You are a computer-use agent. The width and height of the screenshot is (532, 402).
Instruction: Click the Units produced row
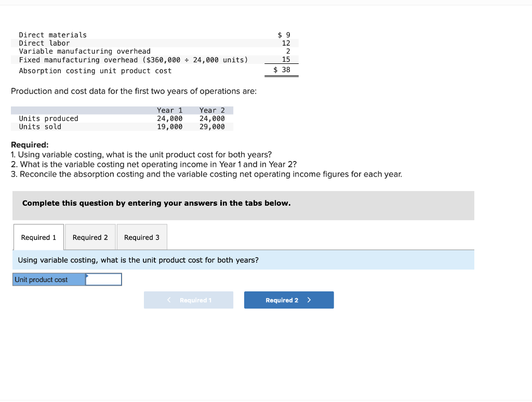(x=48, y=118)
